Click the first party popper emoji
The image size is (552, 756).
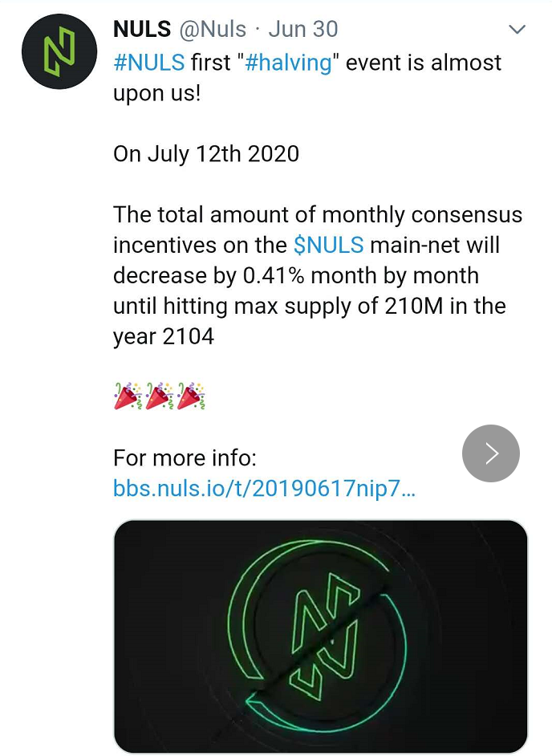(128, 396)
